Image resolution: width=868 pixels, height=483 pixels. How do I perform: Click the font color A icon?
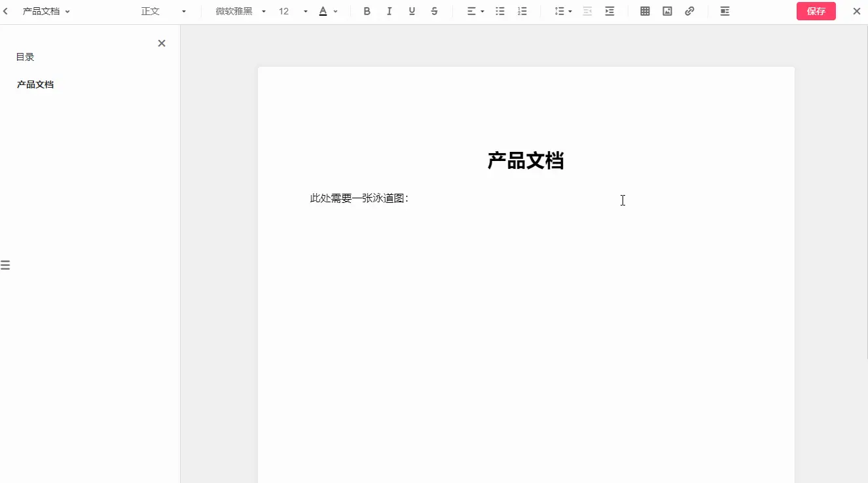click(323, 11)
